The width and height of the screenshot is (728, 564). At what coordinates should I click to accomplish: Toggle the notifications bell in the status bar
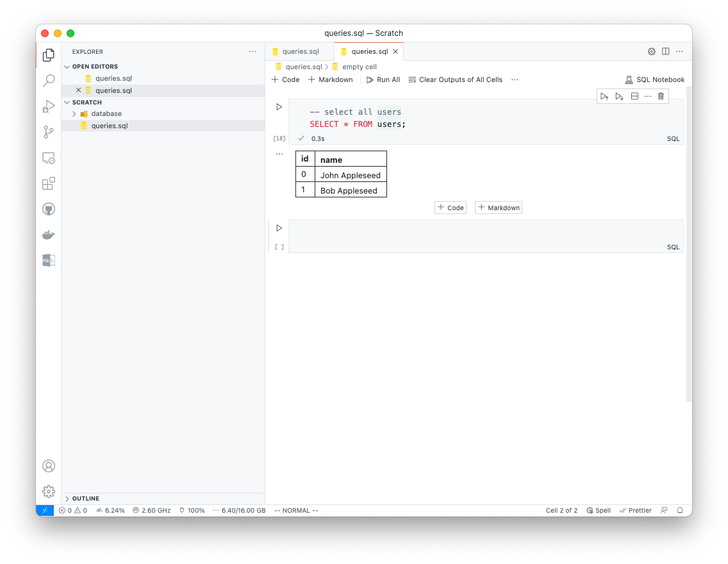pyautogui.click(x=680, y=510)
